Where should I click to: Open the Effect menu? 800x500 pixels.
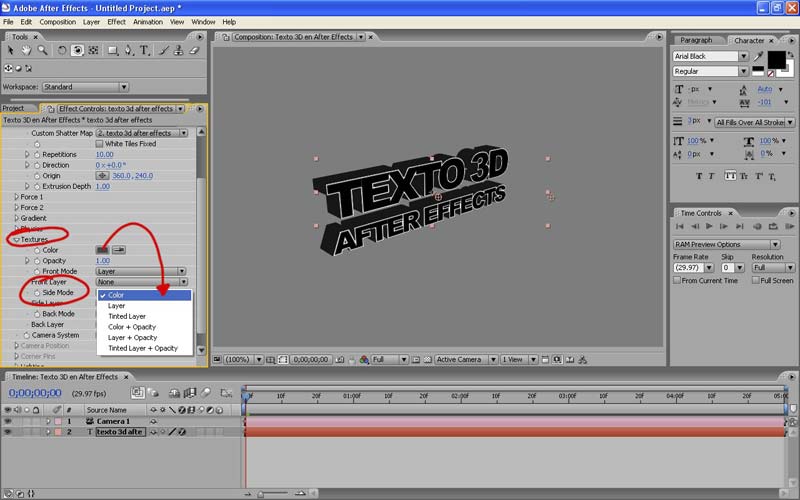click(116, 22)
